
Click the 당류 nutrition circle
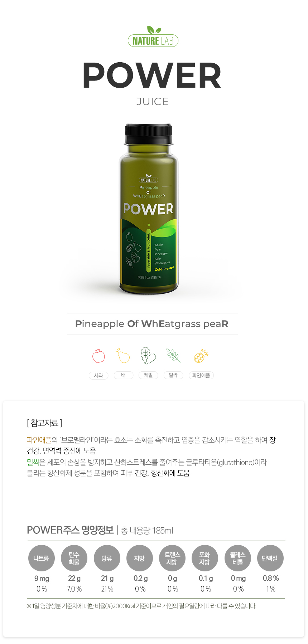pos(107,558)
